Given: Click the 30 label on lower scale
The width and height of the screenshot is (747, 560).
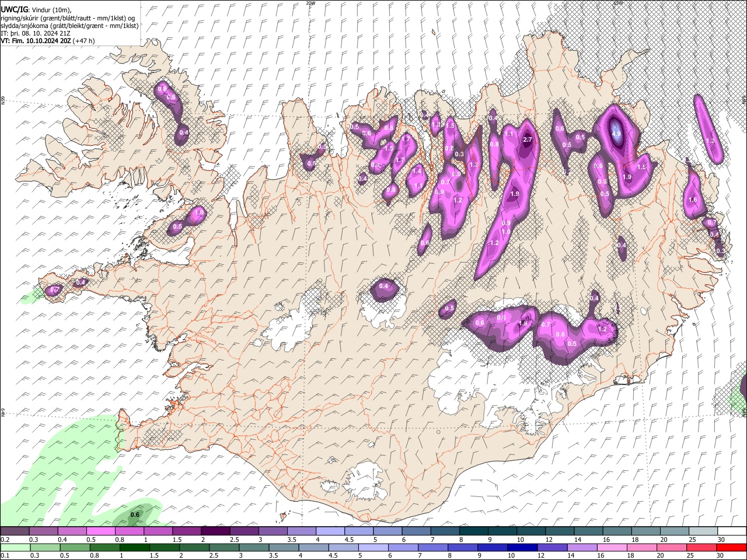Looking at the screenshot, I should point(721,555).
